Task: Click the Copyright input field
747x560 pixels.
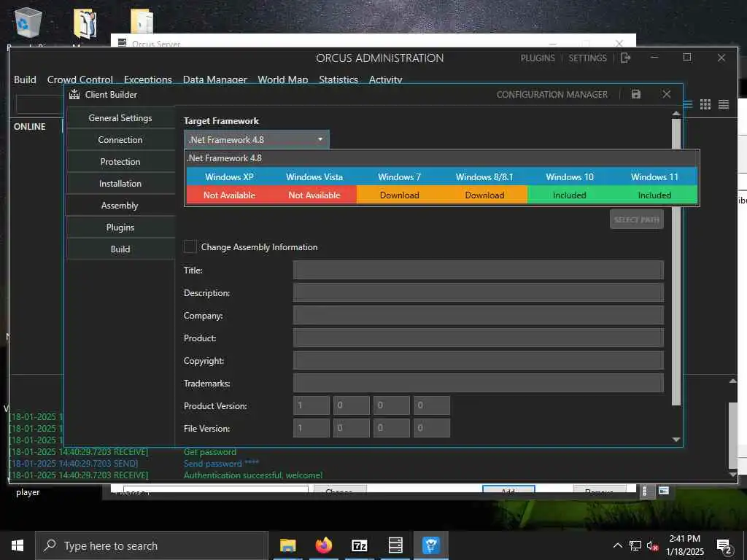Action: tap(479, 360)
